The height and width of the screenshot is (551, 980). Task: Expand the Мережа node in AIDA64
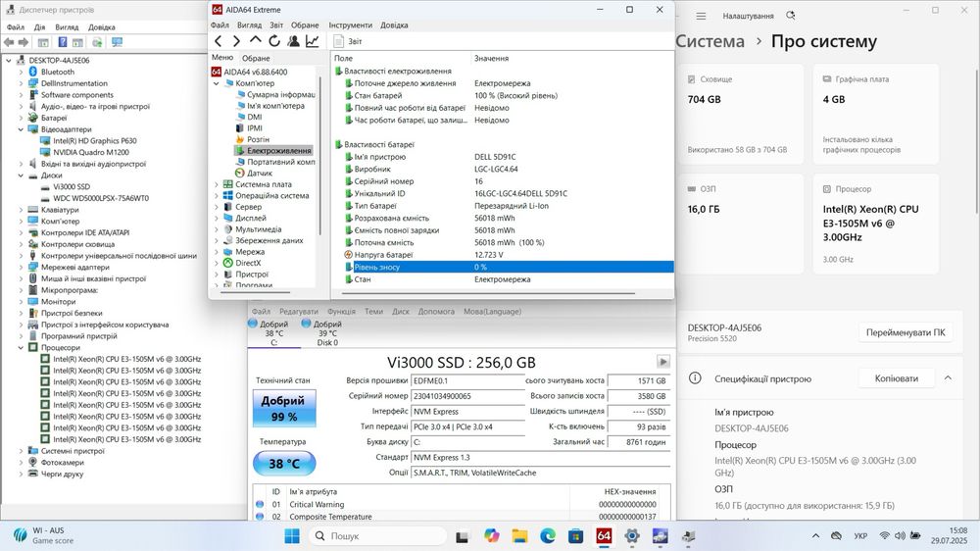[217, 252]
